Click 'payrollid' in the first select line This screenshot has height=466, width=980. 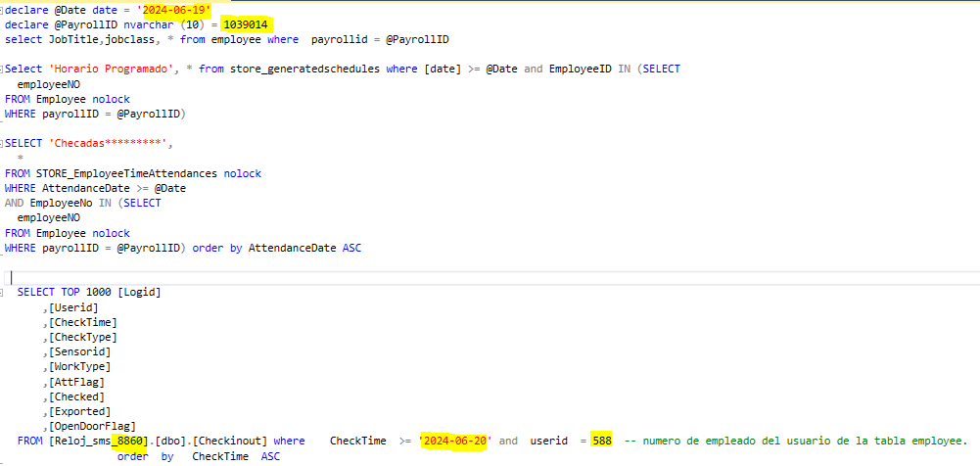pos(339,39)
